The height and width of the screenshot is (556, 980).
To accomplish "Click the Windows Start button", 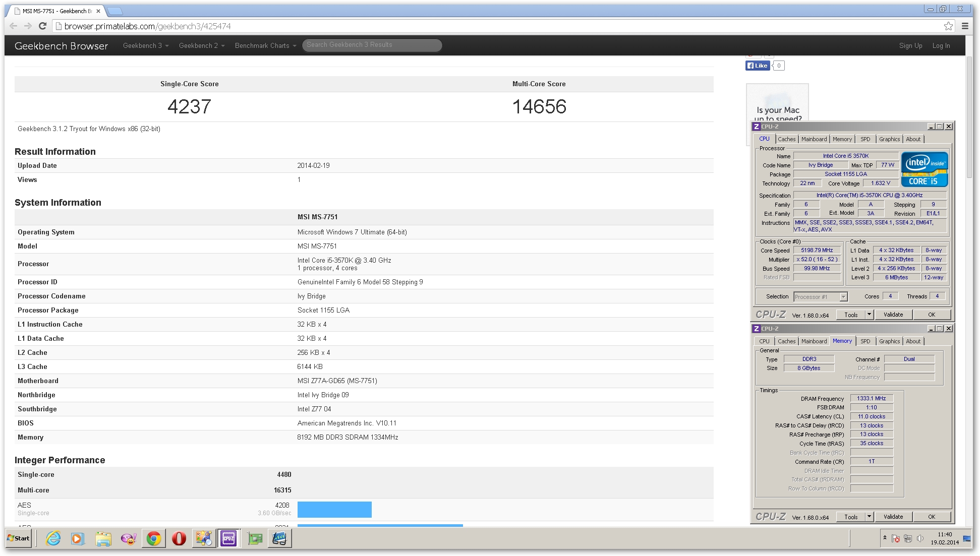I will pos(19,538).
